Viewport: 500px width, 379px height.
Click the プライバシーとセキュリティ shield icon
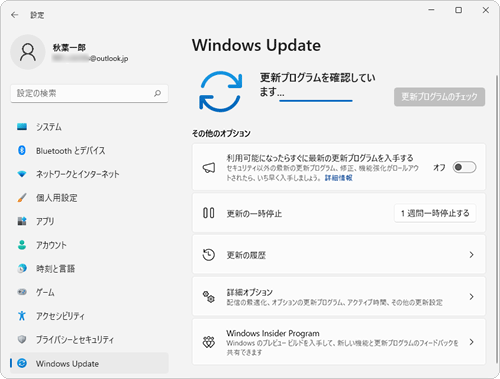pyautogui.click(x=22, y=339)
